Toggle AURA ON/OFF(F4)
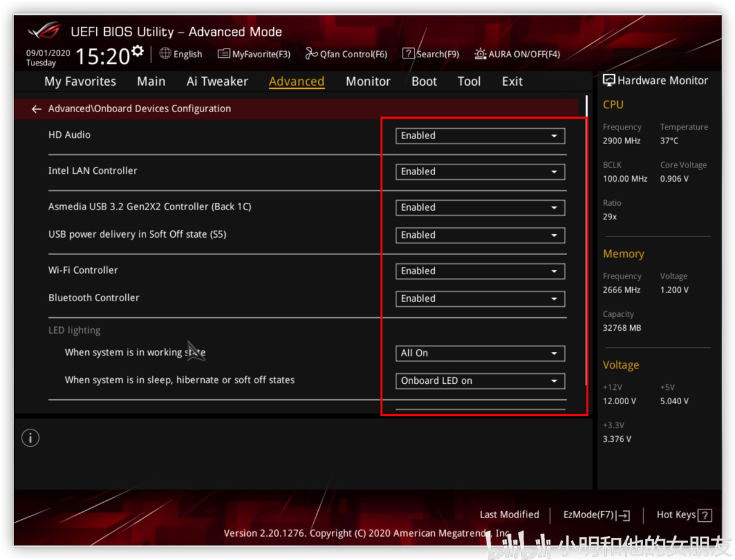This screenshot has width=735, height=560. [x=517, y=54]
